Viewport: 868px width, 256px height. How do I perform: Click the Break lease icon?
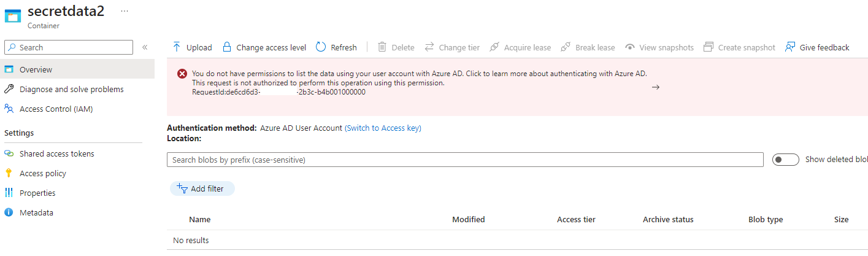click(x=566, y=47)
